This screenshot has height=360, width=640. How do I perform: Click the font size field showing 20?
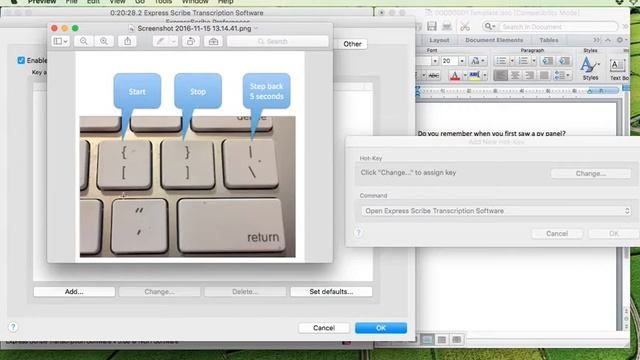(449, 61)
